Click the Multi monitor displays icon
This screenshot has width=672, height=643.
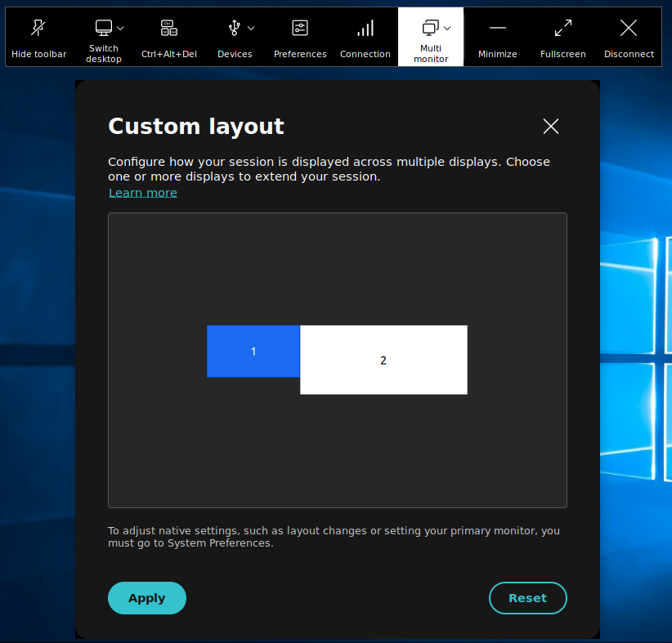pyautogui.click(x=429, y=28)
